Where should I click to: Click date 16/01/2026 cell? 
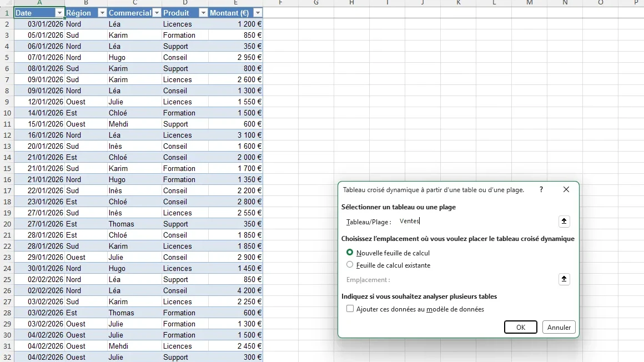[x=39, y=135]
